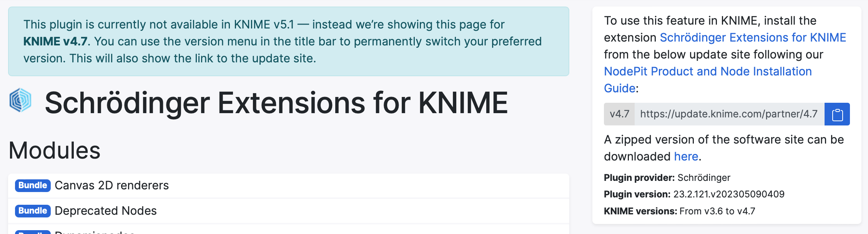Click the Modules section heading
Image resolution: width=868 pixels, height=234 pixels.
click(55, 150)
